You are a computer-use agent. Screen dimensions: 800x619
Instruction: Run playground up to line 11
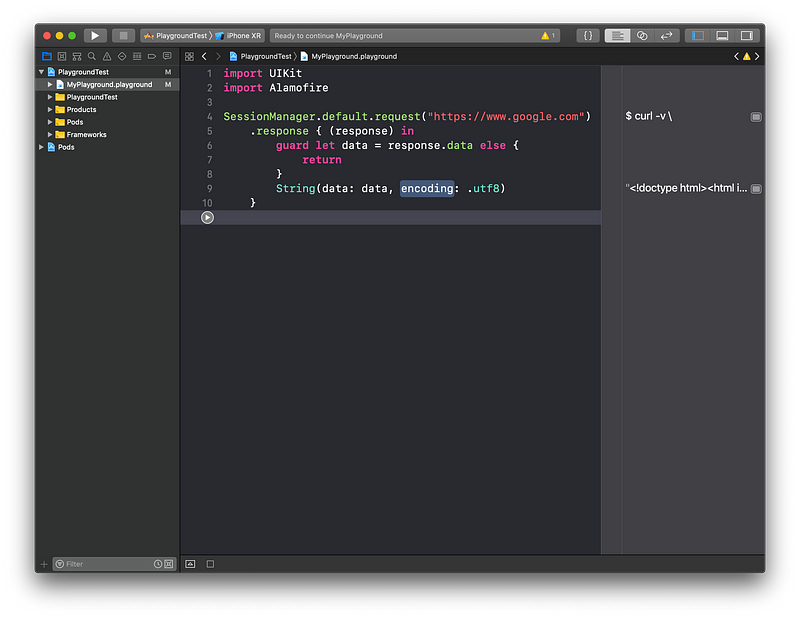point(207,217)
